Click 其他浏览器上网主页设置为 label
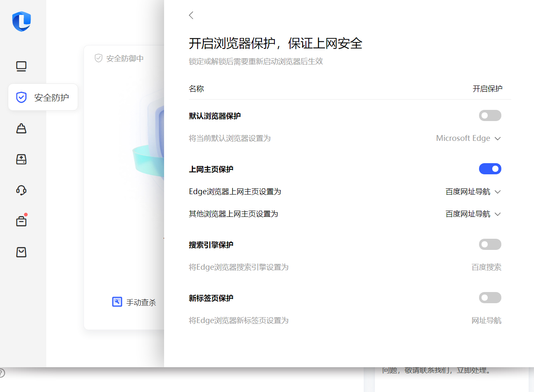The width and height of the screenshot is (534, 392). pyautogui.click(x=234, y=214)
